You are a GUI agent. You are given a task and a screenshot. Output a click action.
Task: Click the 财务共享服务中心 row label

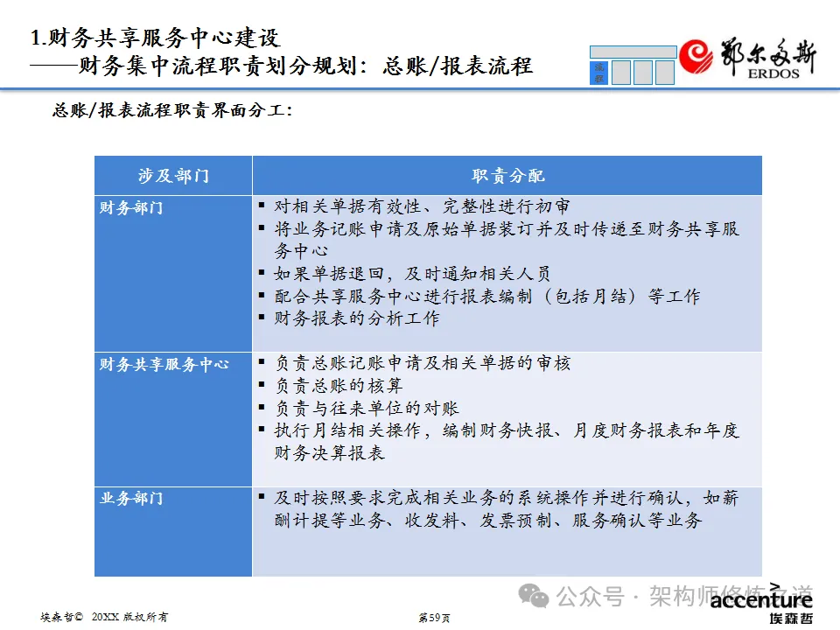pos(164,364)
